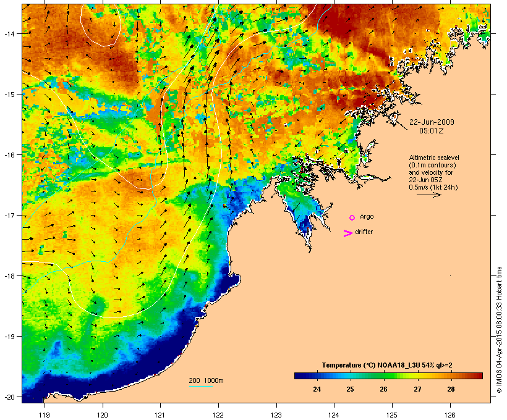Click the temperature color bar at 28

451,376
